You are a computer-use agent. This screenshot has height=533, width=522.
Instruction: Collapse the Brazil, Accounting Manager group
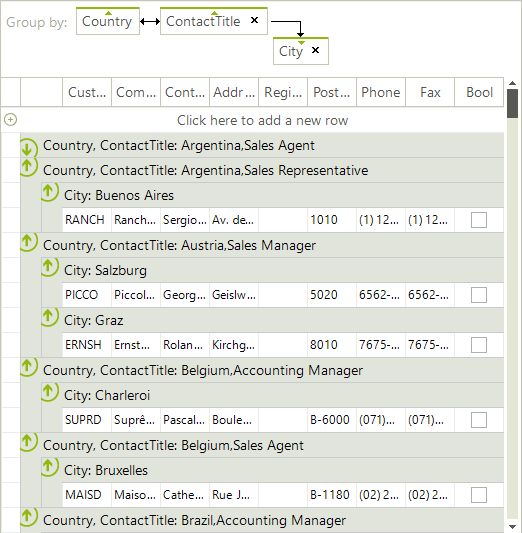28,517
